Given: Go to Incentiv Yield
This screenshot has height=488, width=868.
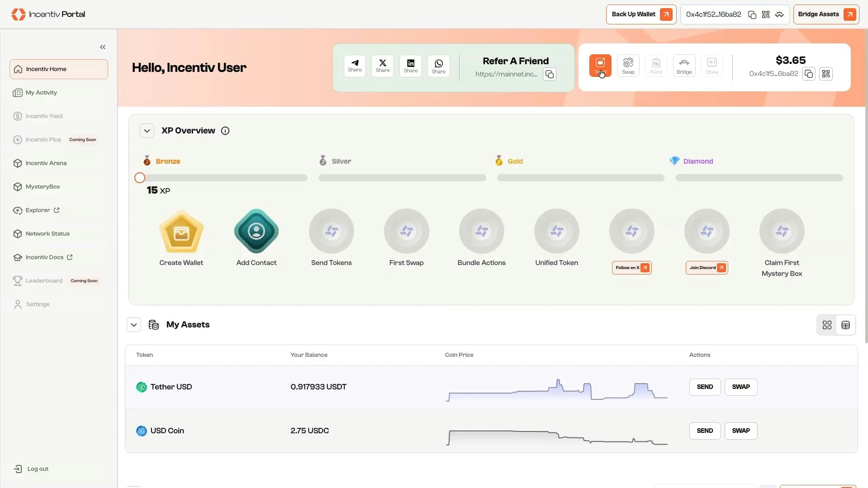Looking at the screenshot, I should tap(59, 116).
